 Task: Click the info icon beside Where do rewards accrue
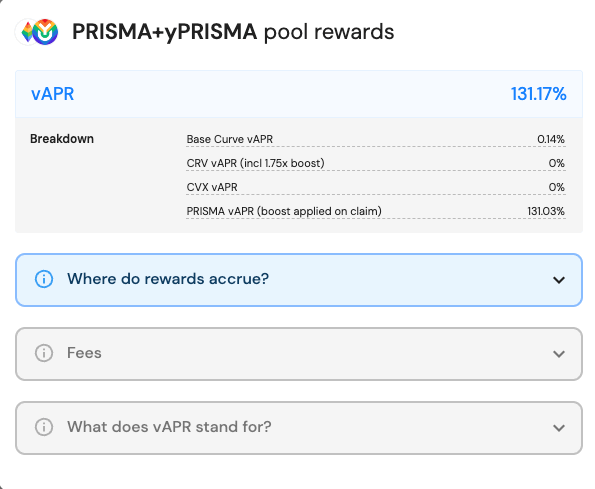44,279
